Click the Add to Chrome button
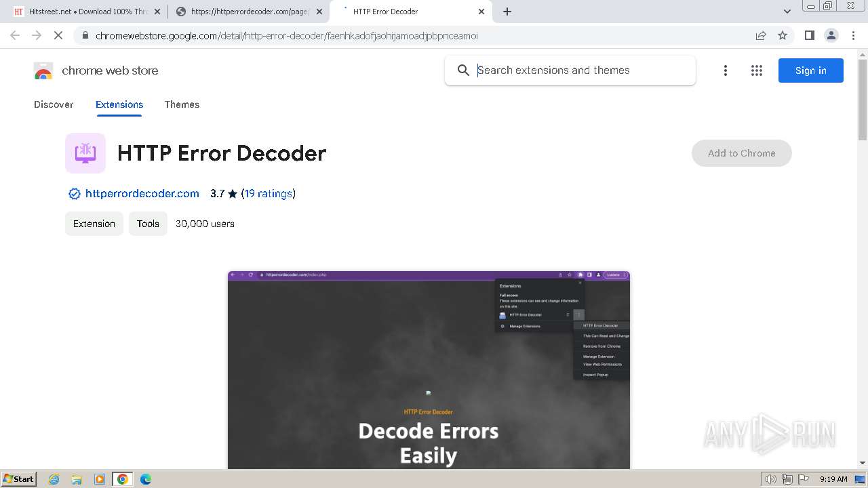The width and height of the screenshot is (868, 488). [x=742, y=153]
